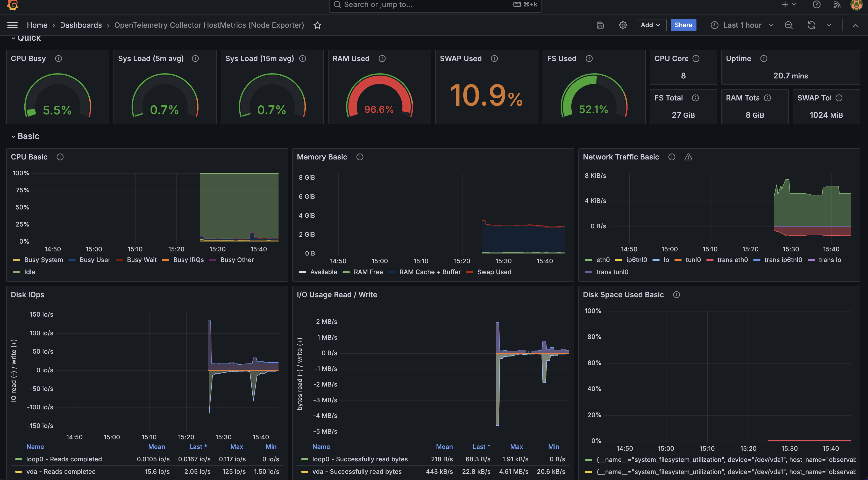
Task: Toggle the Idle series in CPU Basic legend
Action: click(29, 272)
